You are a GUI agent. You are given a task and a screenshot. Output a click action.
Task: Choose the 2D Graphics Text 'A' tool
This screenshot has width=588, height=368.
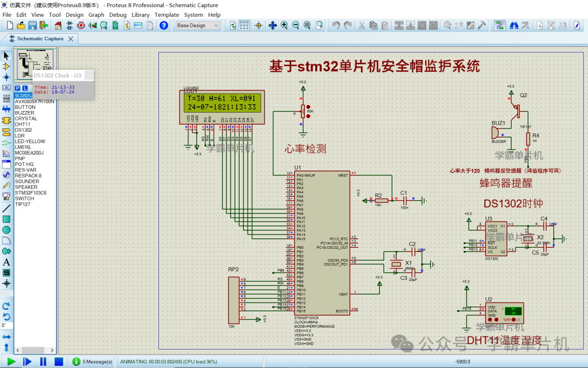pos(7,262)
